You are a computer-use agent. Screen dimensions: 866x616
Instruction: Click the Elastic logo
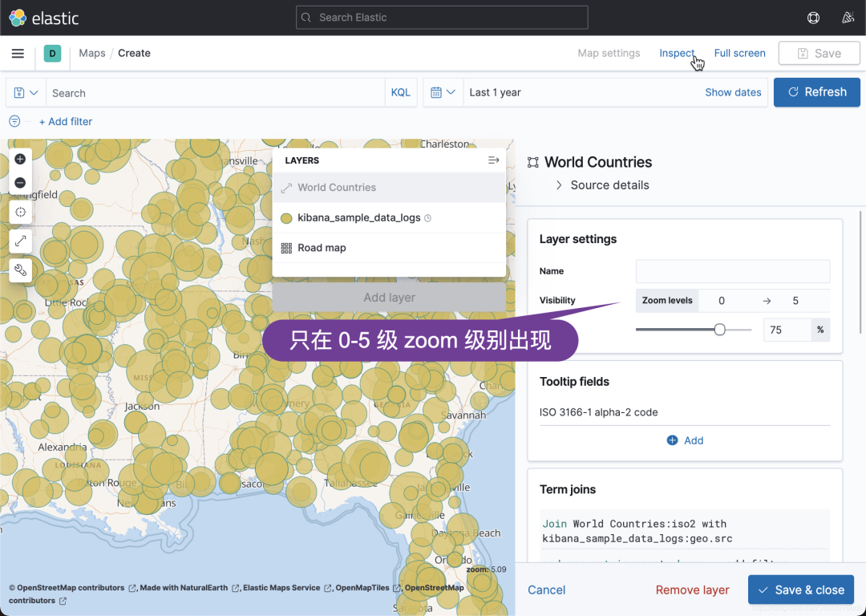44,18
